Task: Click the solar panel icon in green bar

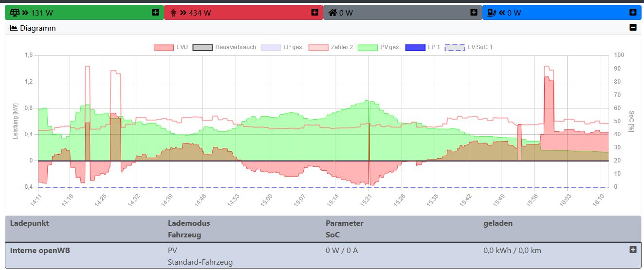Action: point(15,13)
